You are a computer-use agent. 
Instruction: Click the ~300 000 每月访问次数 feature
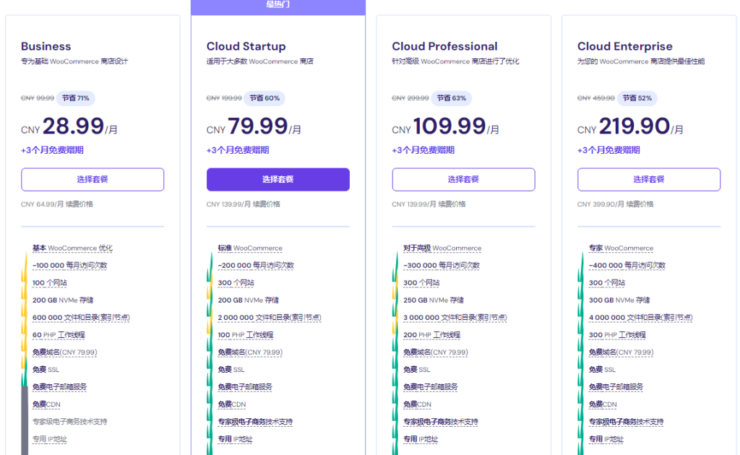pyautogui.click(x=441, y=265)
